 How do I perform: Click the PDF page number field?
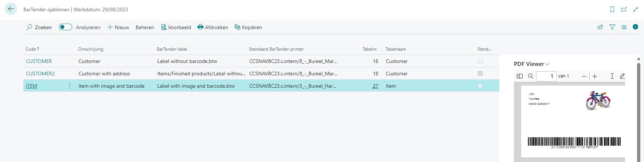click(546, 76)
